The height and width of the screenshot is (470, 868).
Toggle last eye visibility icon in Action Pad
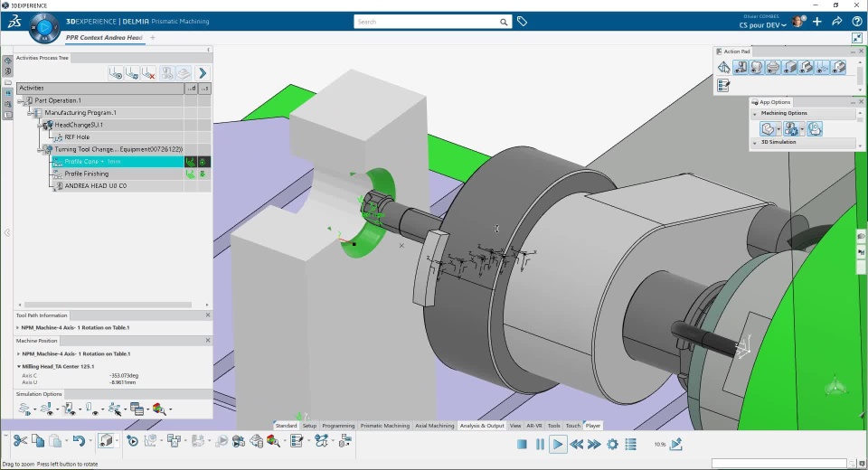[839, 68]
